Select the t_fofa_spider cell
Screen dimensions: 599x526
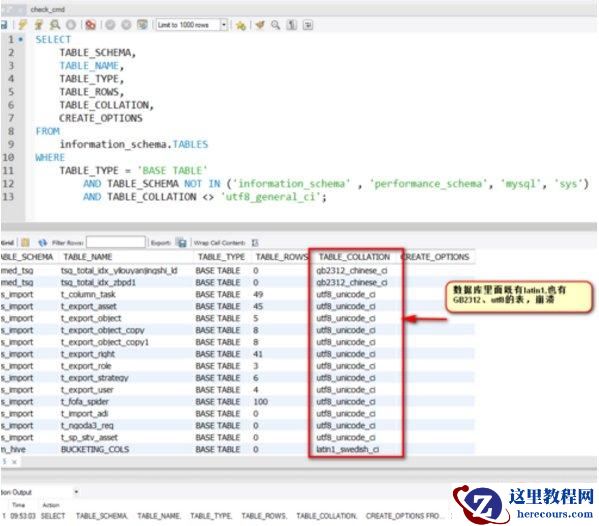click(85, 402)
